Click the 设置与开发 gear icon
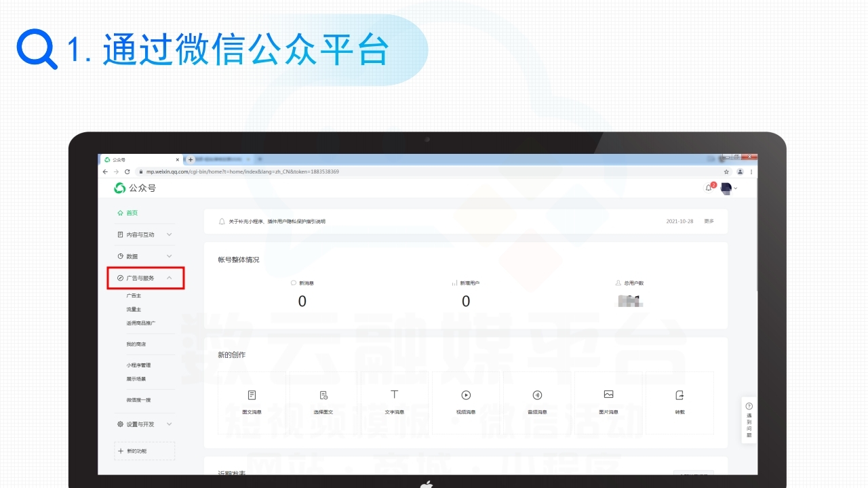 click(120, 424)
